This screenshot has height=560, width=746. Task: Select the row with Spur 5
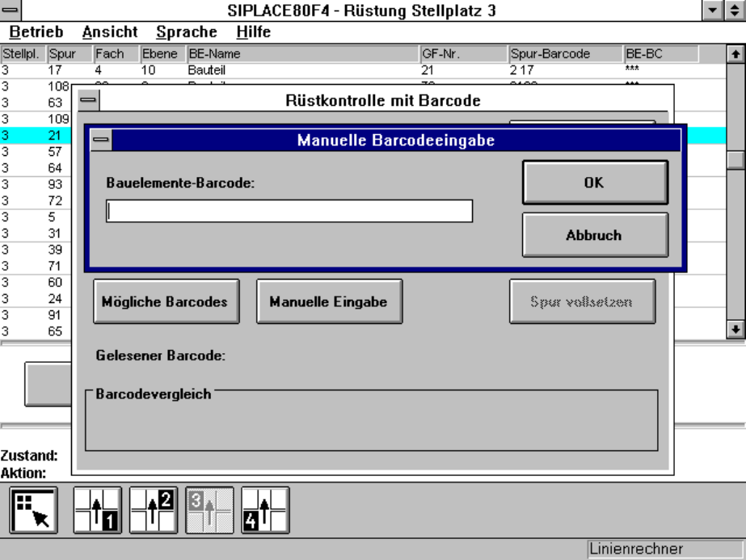[36, 217]
